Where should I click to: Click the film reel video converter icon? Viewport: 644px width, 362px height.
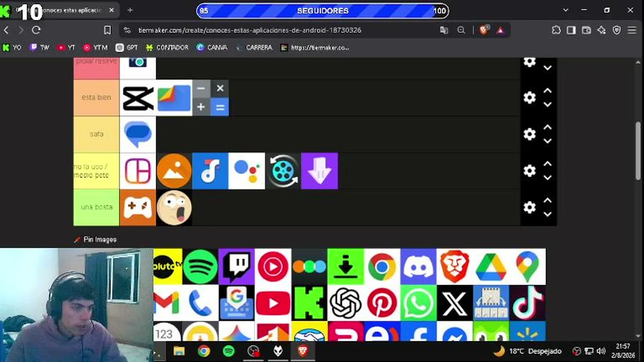(283, 171)
